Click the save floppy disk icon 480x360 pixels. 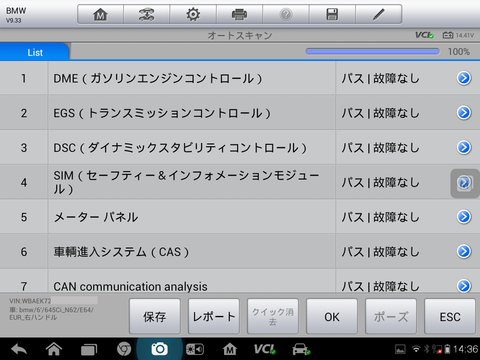(332, 14)
